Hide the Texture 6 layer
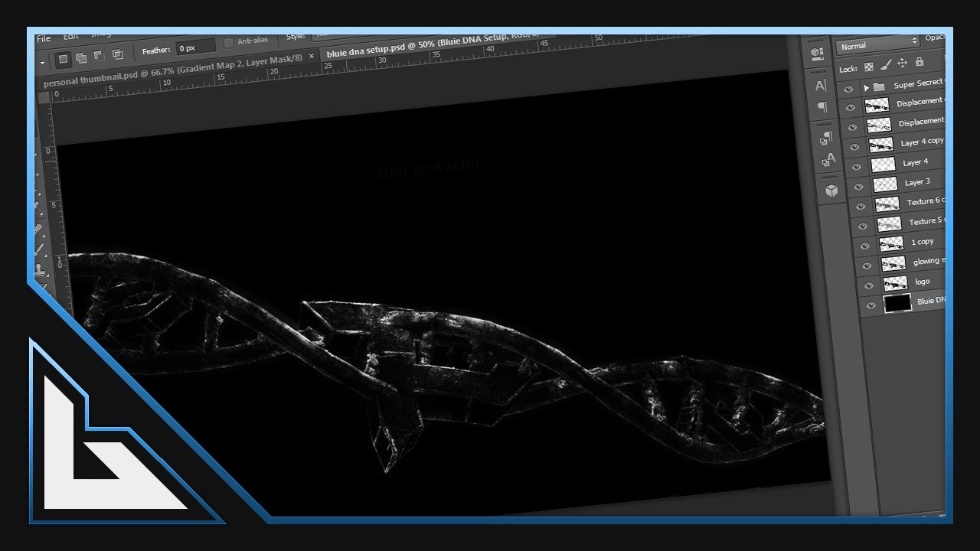 tap(861, 206)
